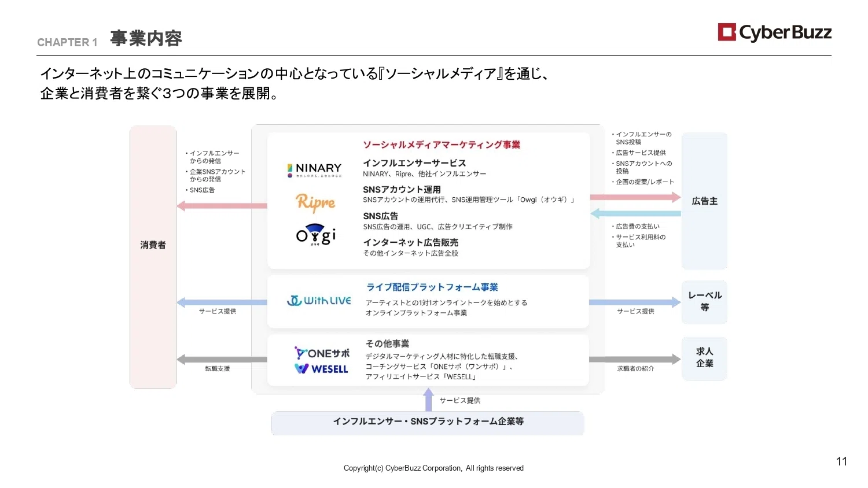This screenshot has width=868, height=488.
Task: Click the 事業内容 slide title
Action: pos(146,39)
